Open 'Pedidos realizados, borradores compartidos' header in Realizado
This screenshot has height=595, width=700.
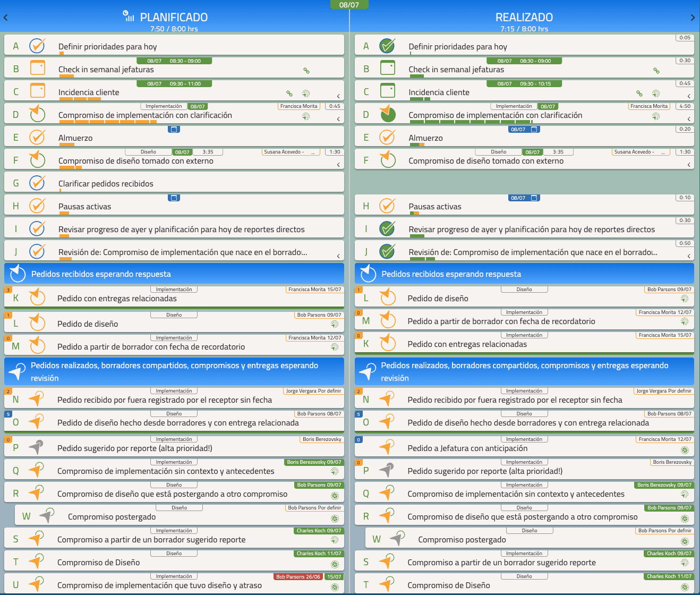[524, 371]
